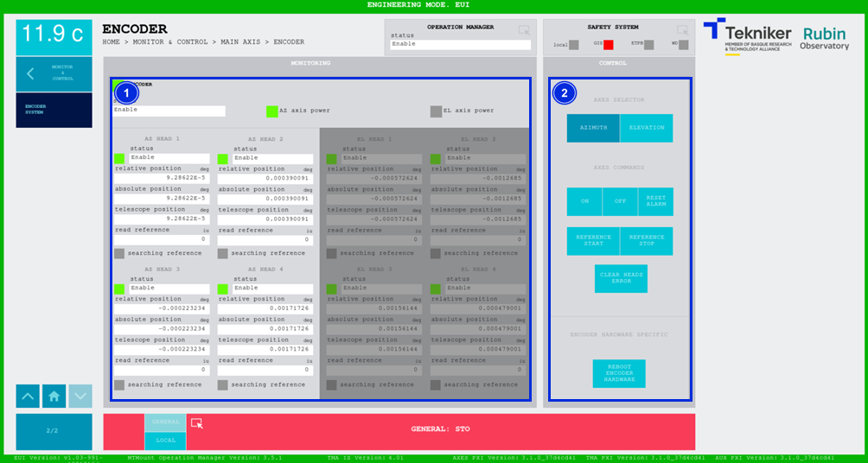
Task: Click AZ HEAD 1 searching reference indicator
Action: click(119, 253)
